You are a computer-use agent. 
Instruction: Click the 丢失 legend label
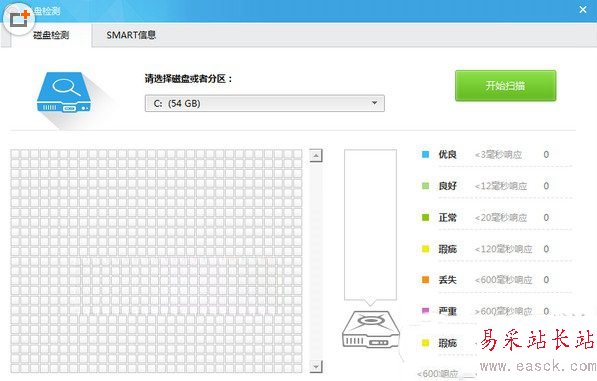pos(447,280)
